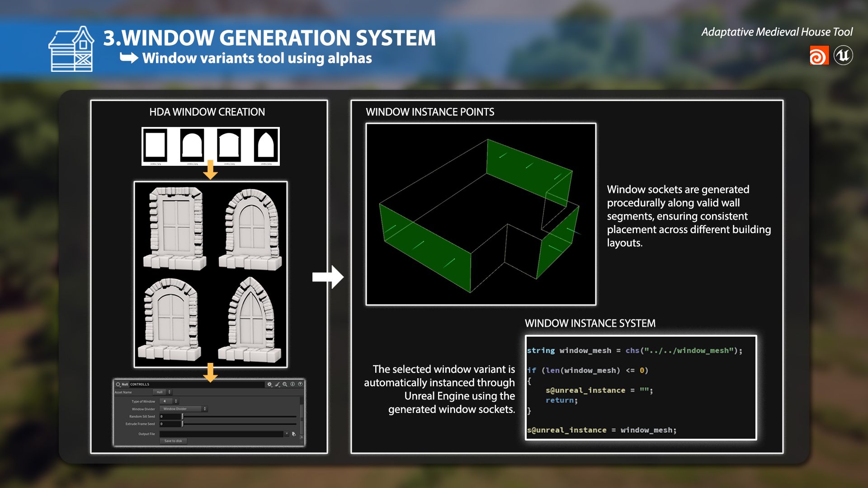Select the third, wide segmental-arch alpha thumbnail

tap(229, 145)
